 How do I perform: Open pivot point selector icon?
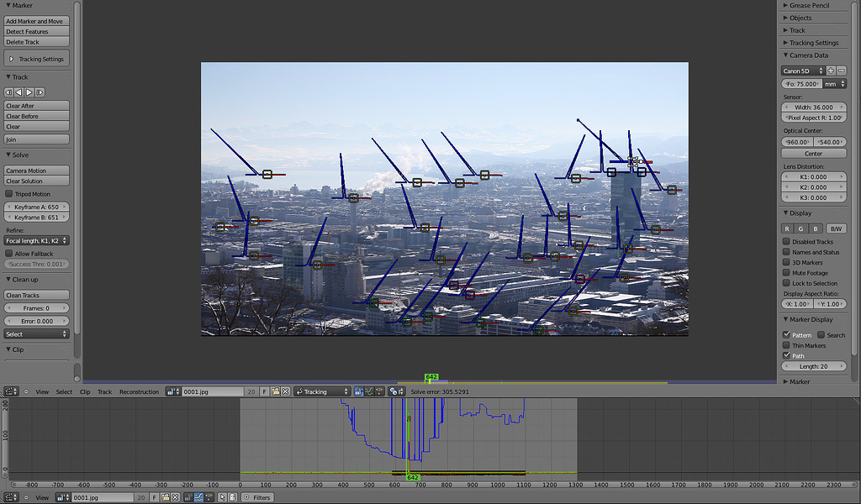(x=396, y=391)
